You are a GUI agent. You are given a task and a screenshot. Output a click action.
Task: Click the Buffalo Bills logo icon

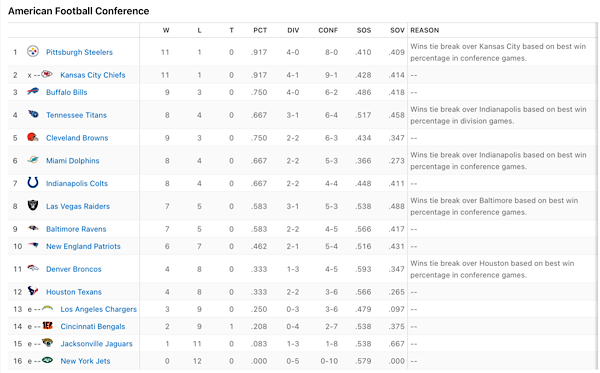point(33,91)
